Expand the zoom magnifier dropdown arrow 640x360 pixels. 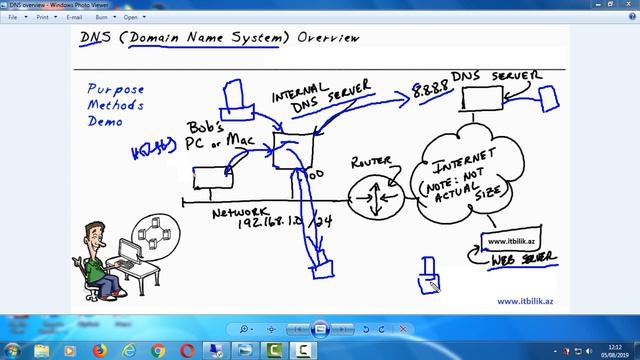[251, 329]
